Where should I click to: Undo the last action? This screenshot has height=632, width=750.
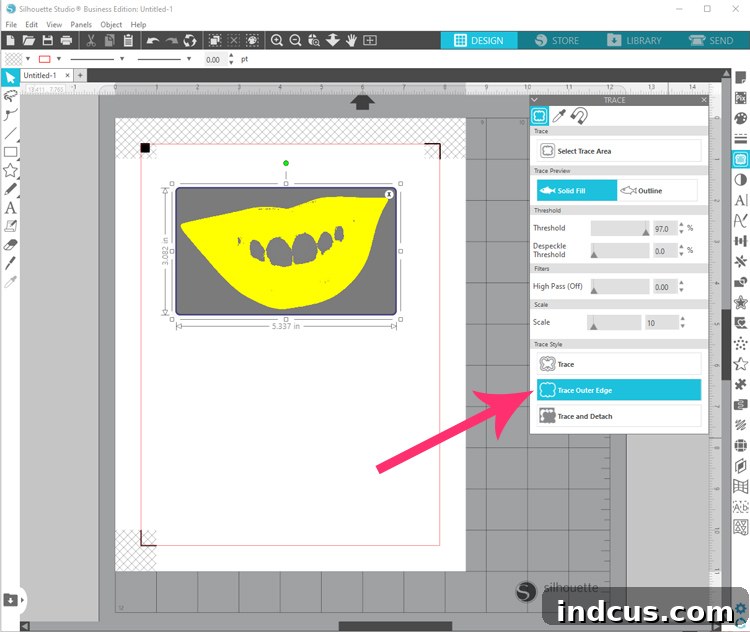(x=153, y=40)
